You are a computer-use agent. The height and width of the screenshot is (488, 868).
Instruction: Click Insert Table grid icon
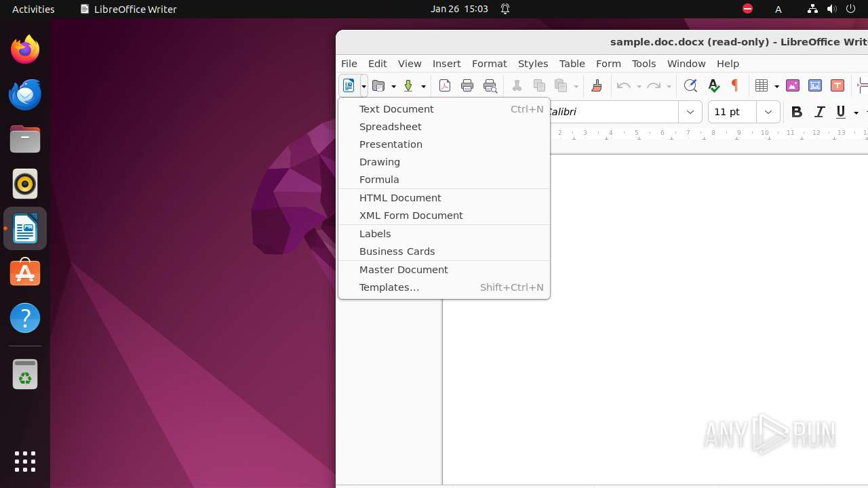pos(762,85)
